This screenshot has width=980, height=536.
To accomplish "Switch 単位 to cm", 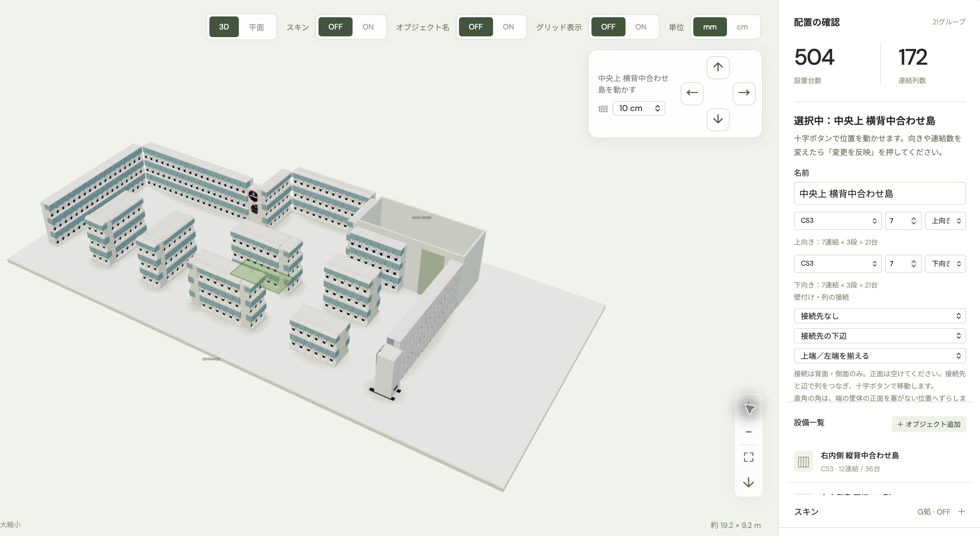I will pyautogui.click(x=742, y=27).
